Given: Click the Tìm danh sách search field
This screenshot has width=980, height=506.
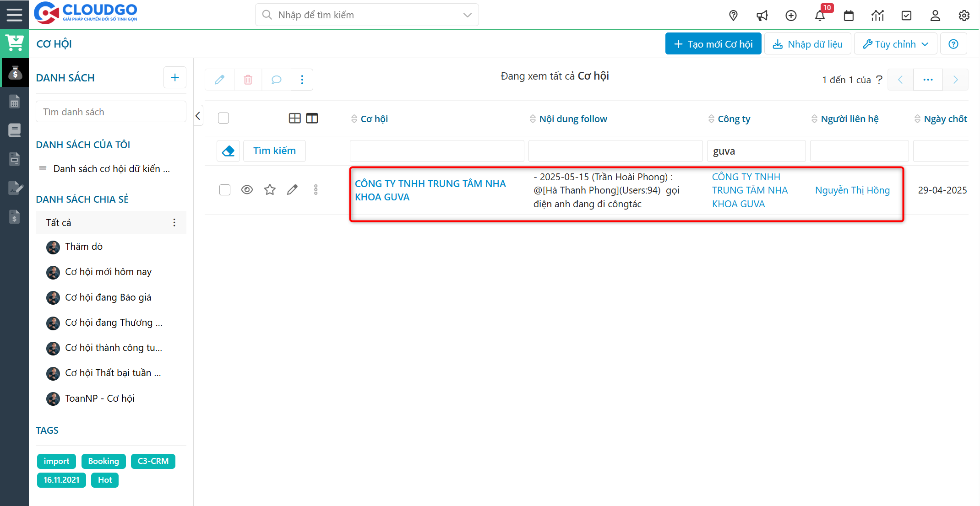Looking at the screenshot, I should (x=111, y=112).
